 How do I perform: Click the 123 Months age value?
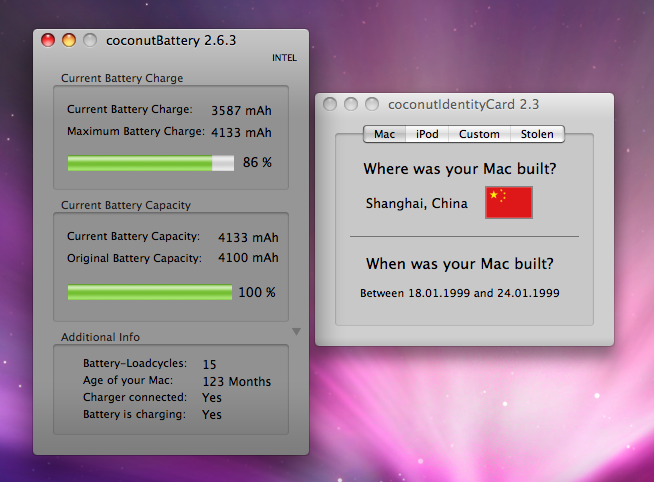click(236, 382)
